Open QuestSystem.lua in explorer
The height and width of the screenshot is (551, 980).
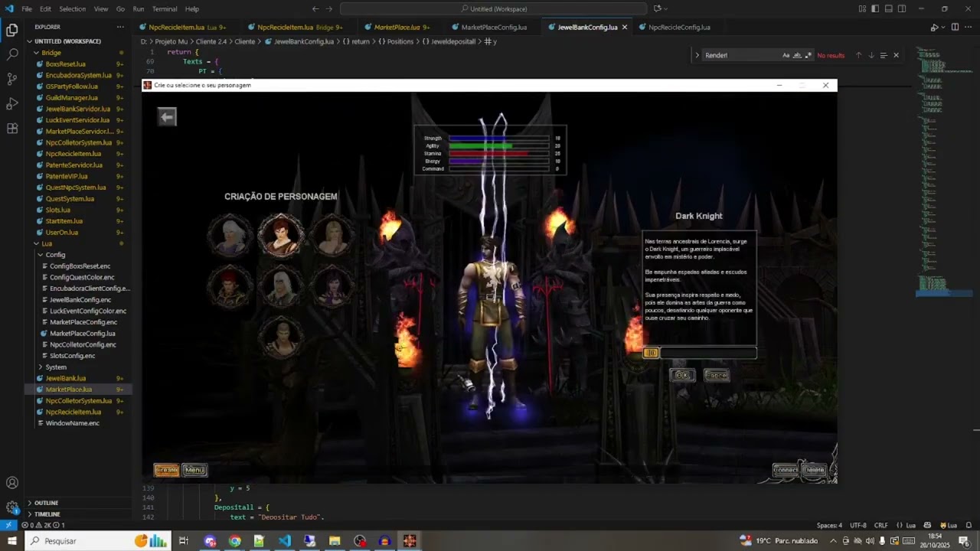[70, 199]
